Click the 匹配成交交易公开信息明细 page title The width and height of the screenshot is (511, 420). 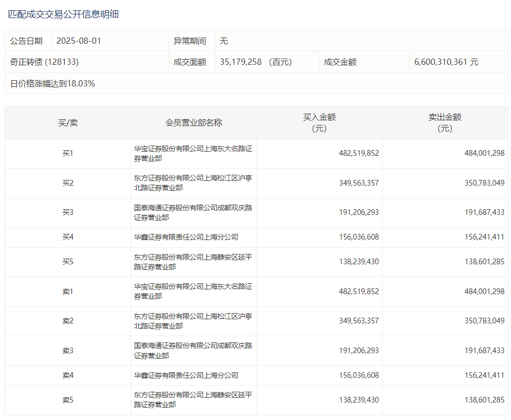click(x=63, y=14)
